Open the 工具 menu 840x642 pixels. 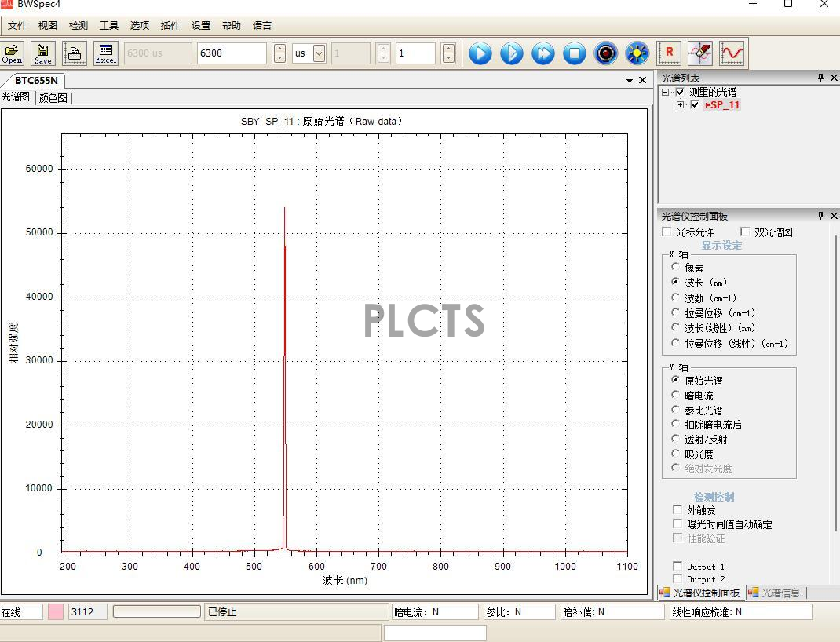(x=109, y=26)
